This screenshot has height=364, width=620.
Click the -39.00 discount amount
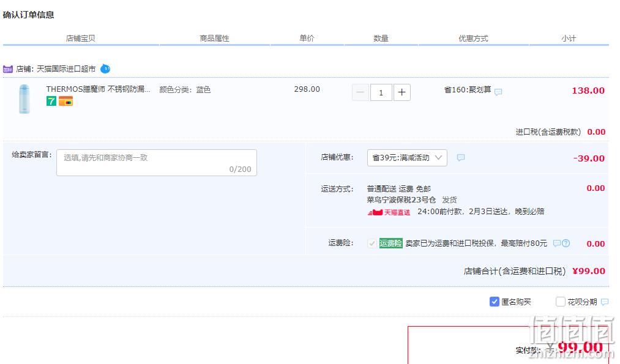[x=589, y=158]
